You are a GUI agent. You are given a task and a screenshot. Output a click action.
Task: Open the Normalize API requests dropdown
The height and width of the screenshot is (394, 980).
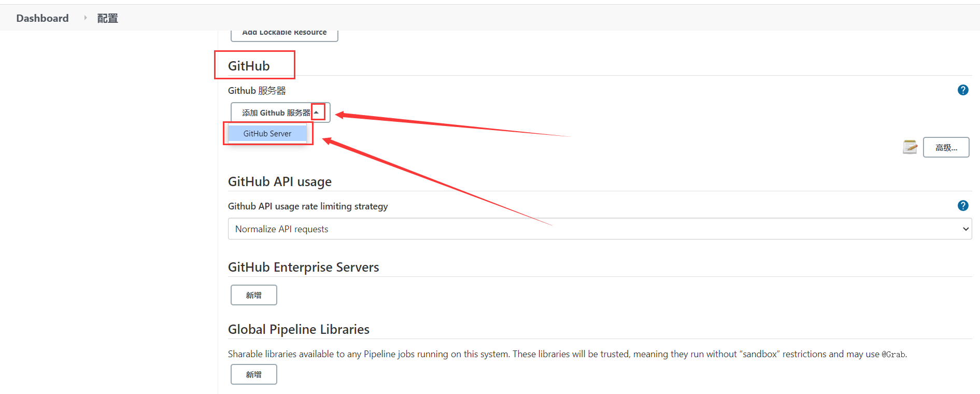[600, 229]
